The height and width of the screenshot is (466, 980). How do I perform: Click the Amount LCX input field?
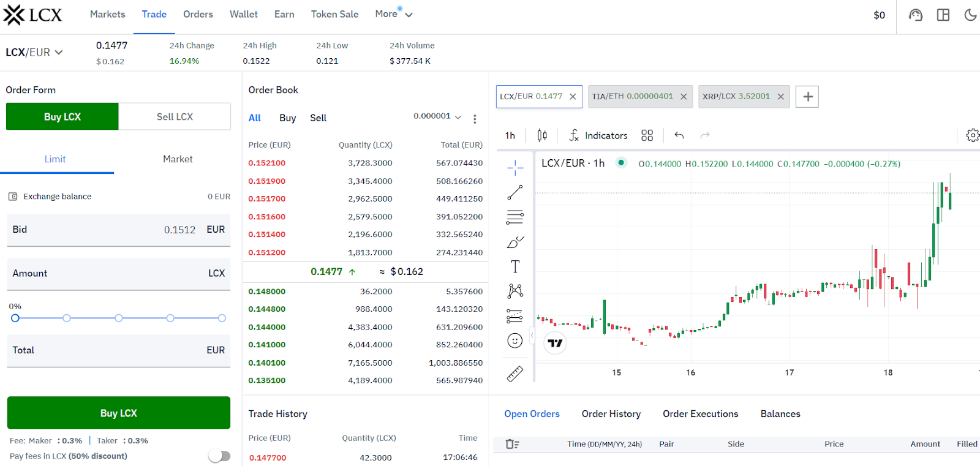pyautogui.click(x=119, y=274)
